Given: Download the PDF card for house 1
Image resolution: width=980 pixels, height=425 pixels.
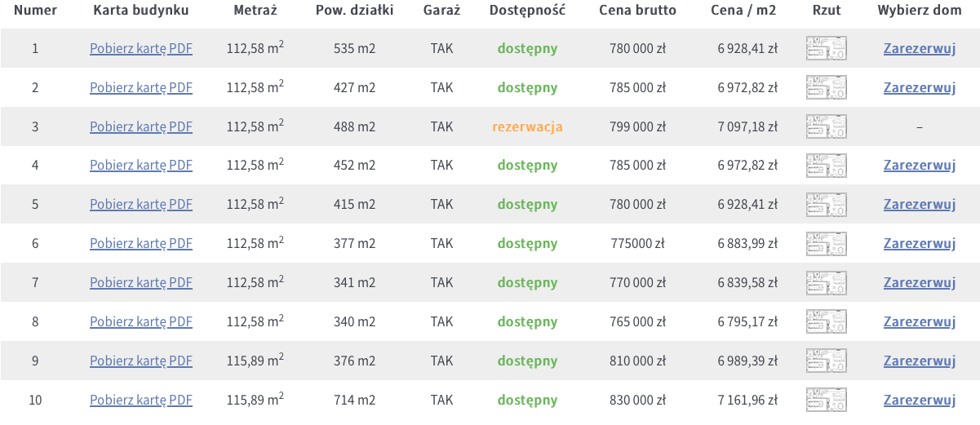Looking at the screenshot, I should coord(141,49).
